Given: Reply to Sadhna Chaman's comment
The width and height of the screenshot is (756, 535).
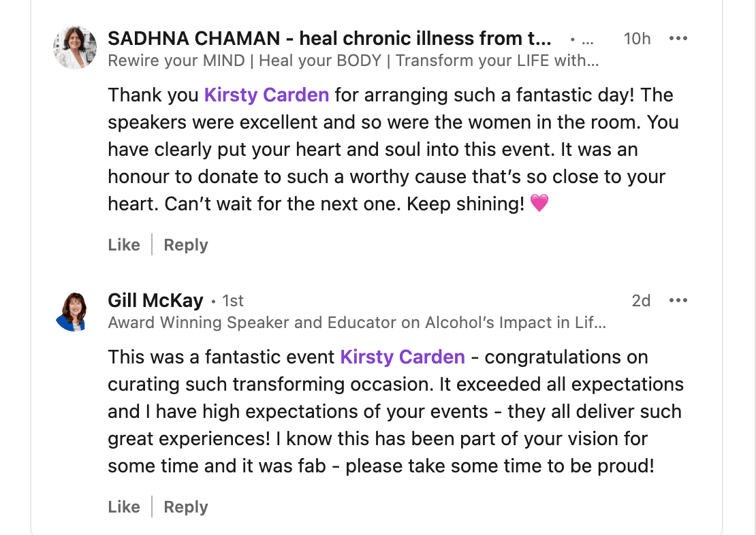Looking at the screenshot, I should (186, 245).
